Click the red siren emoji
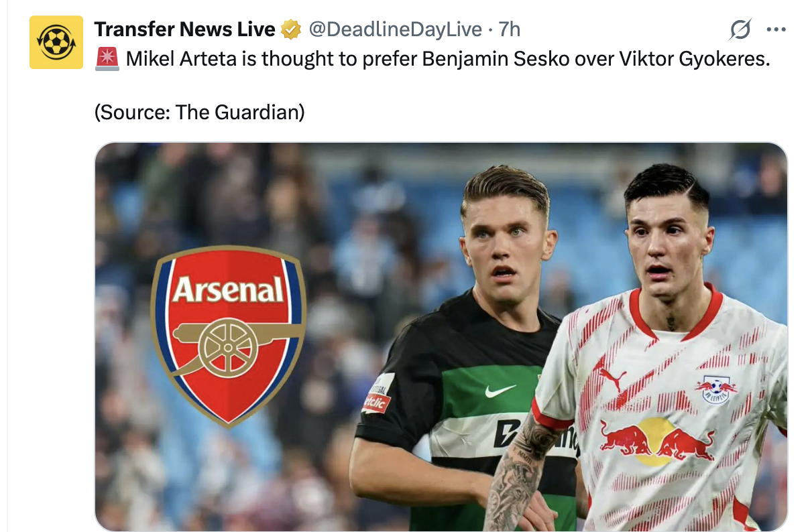The width and height of the screenshot is (810, 532). click(107, 59)
